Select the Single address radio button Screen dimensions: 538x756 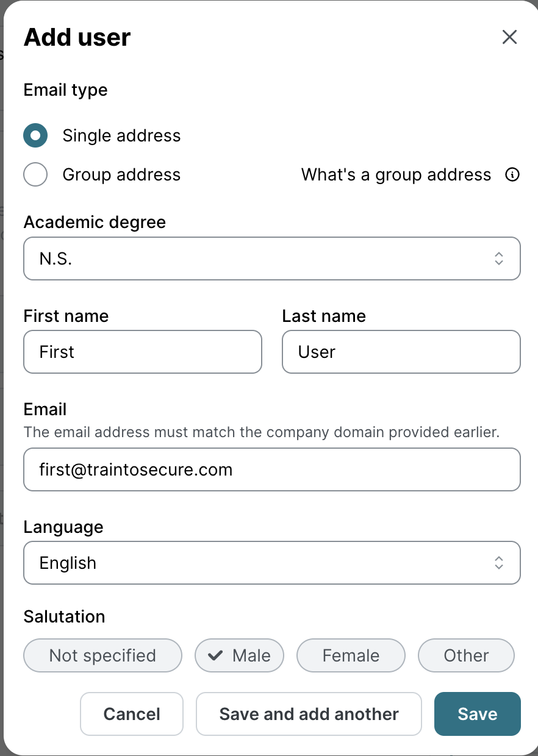click(35, 135)
